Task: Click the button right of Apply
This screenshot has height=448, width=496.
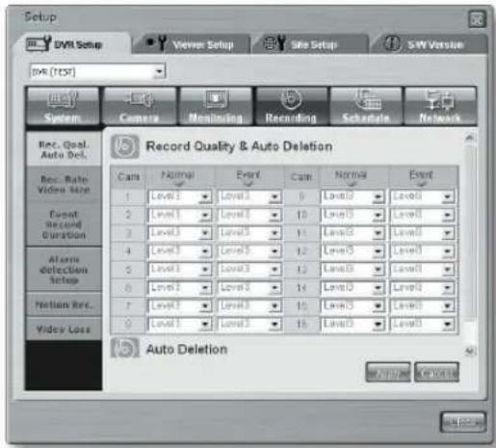Action: point(436,373)
